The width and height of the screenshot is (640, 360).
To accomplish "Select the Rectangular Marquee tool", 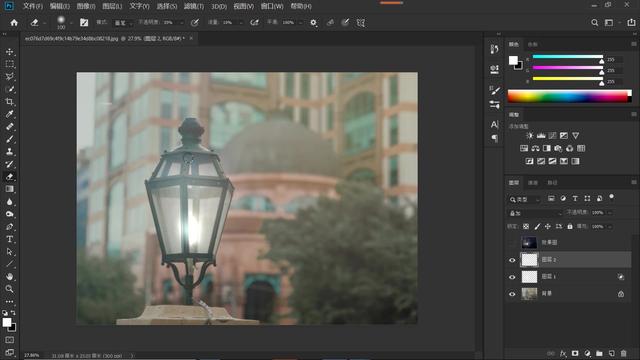I will pos(9,64).
